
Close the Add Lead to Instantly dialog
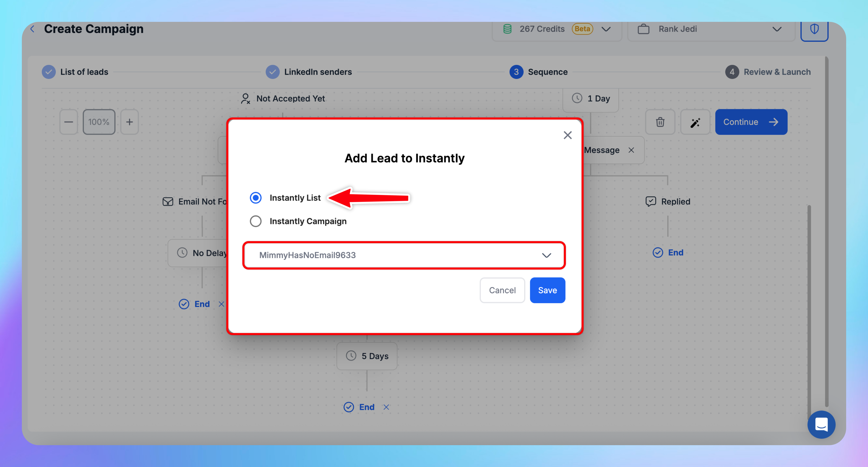click(x=567, y=135)
